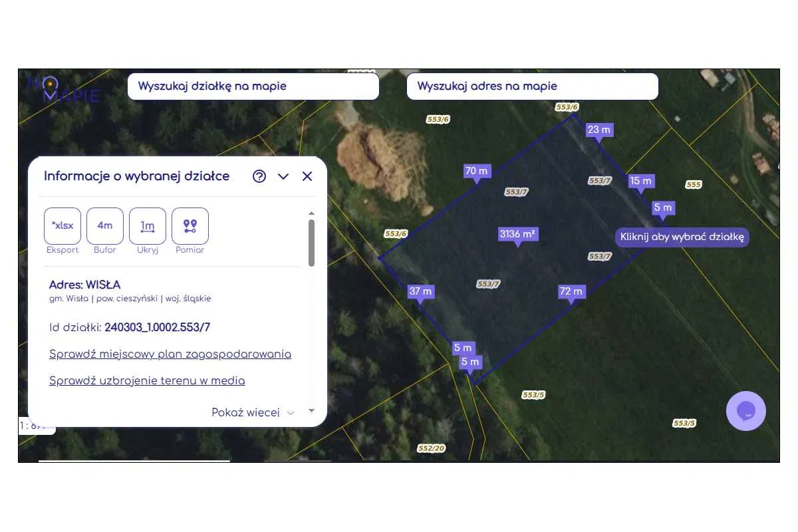The image size is (798, 532).
Task: Focus the Wyszukaj działkę na mapie field
Action: [x=253, y=86]
